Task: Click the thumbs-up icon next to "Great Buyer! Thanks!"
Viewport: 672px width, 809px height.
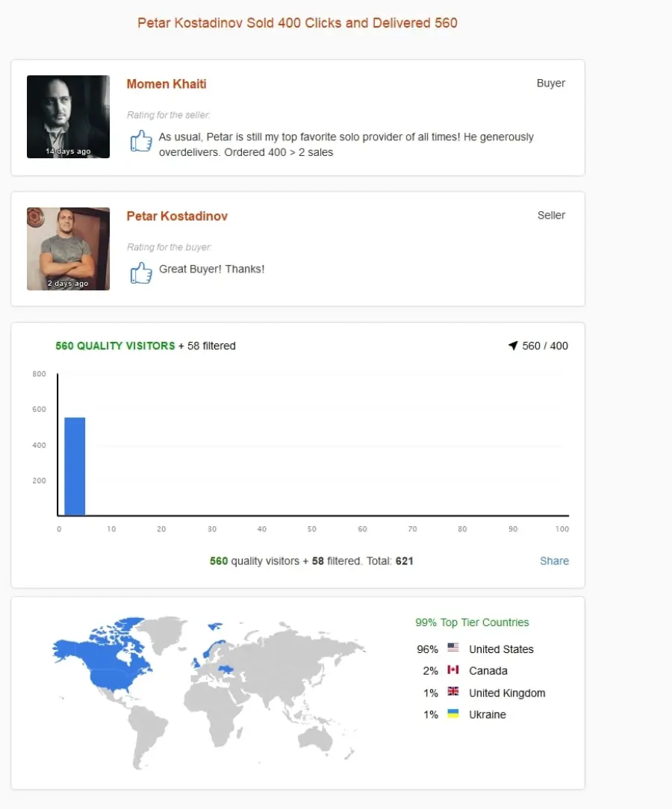Action: [141, 272]
